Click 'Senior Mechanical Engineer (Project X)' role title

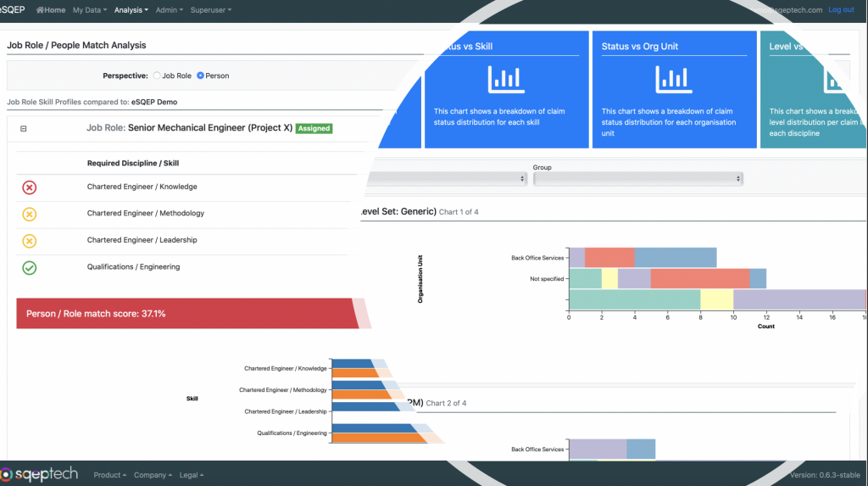point(210,127)
